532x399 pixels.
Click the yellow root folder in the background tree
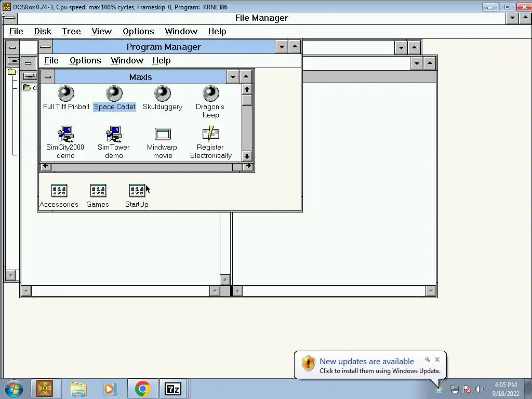11,72
